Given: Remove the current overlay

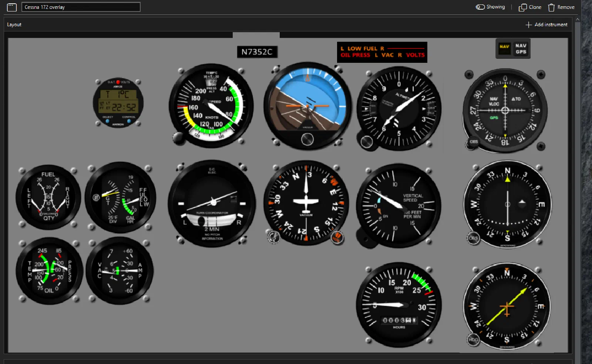Looking at the screenshot, I should (x=561, y=7).
